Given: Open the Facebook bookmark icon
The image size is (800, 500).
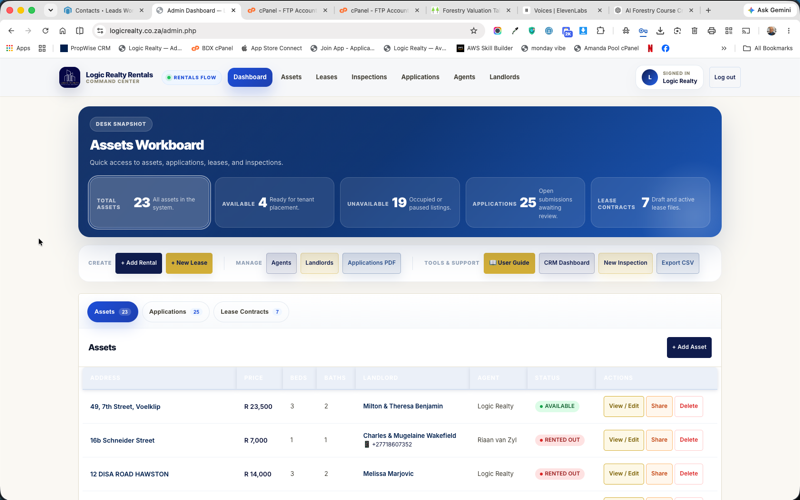Looking at the screenshot, I should click(x=665, y=48).
